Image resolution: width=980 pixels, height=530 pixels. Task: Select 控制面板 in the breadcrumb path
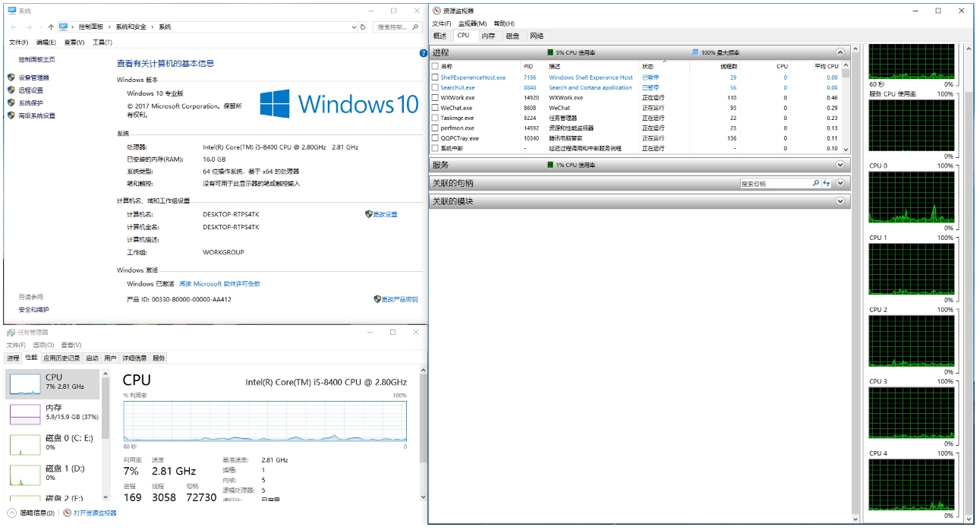tap(91, 27)
